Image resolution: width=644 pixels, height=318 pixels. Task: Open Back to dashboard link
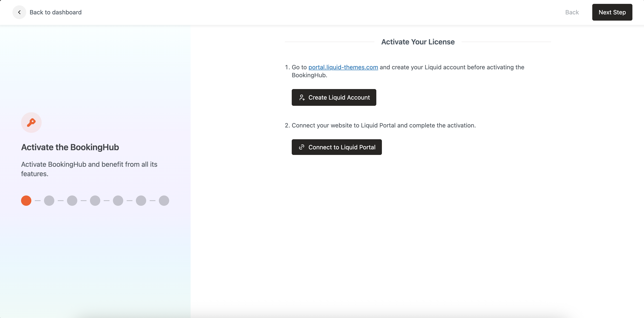(56, 12)
